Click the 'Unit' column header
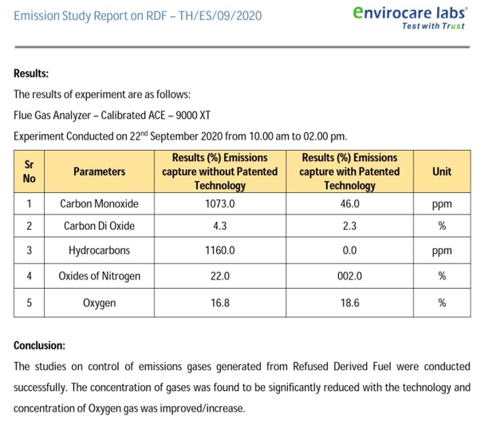 tap(442, 171)
